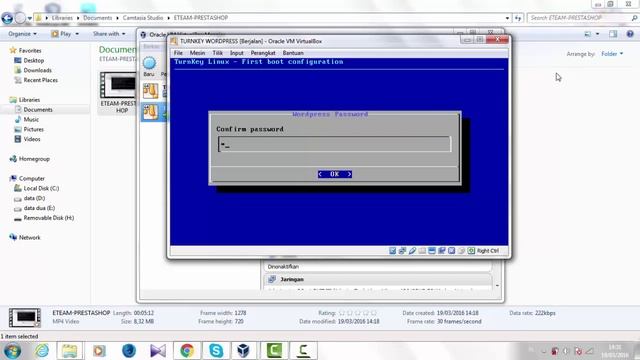Image resolution: width=640 pixels, height=360 pixels.
Task: Open the File menu in VM window
Action: (178, 53)
